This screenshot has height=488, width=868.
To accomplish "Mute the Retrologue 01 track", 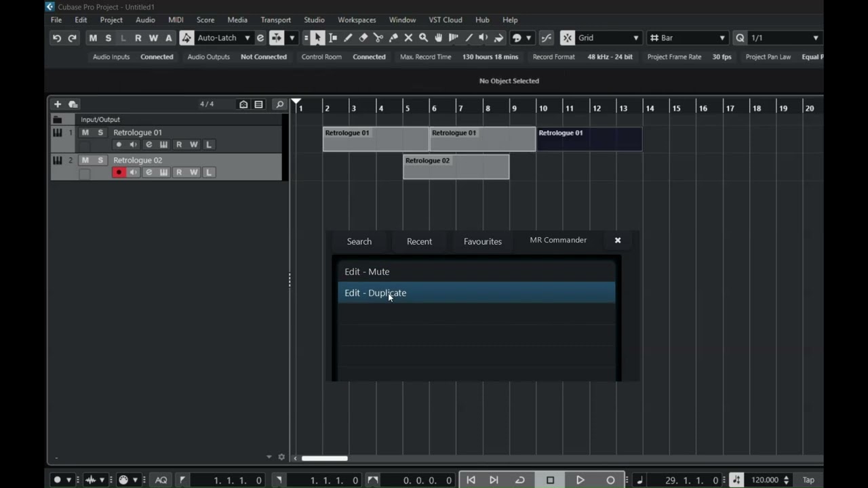I will click(85, 133).
